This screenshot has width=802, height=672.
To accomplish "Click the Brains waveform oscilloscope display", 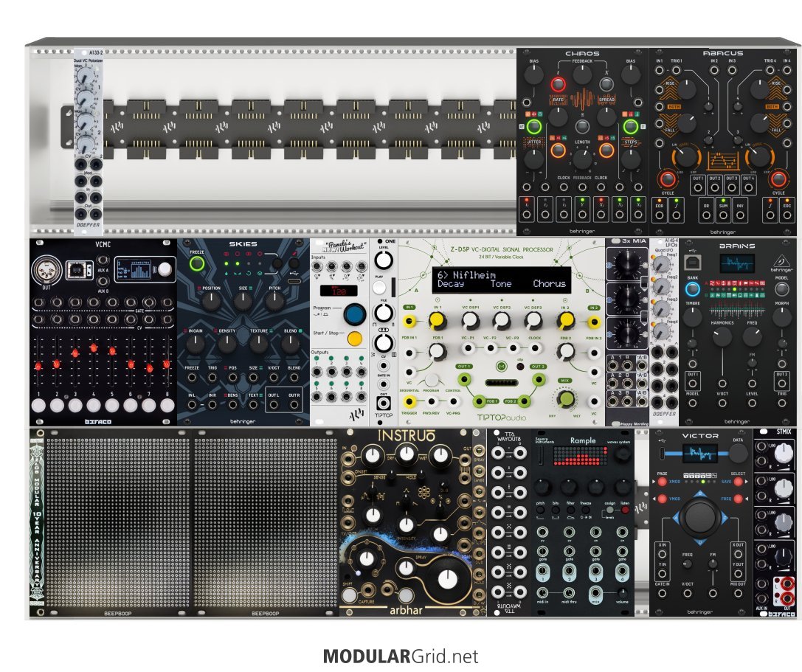I will click(736, 264).
